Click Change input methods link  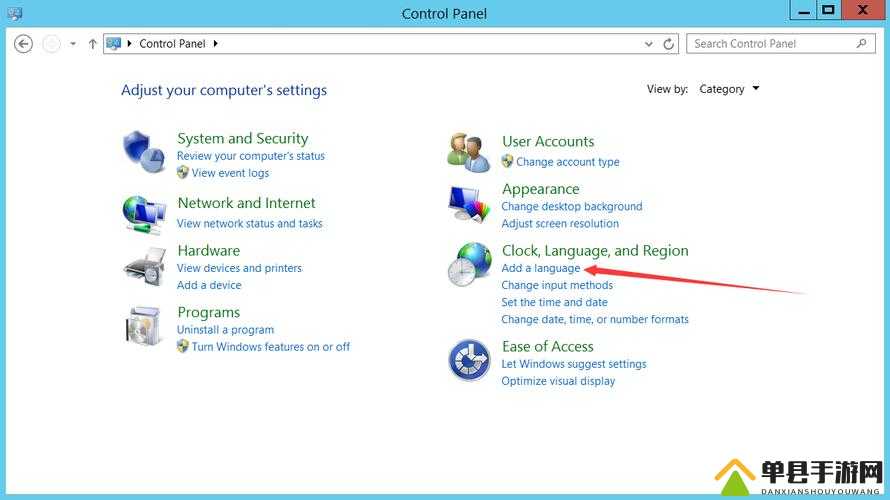tap(557, 285)
